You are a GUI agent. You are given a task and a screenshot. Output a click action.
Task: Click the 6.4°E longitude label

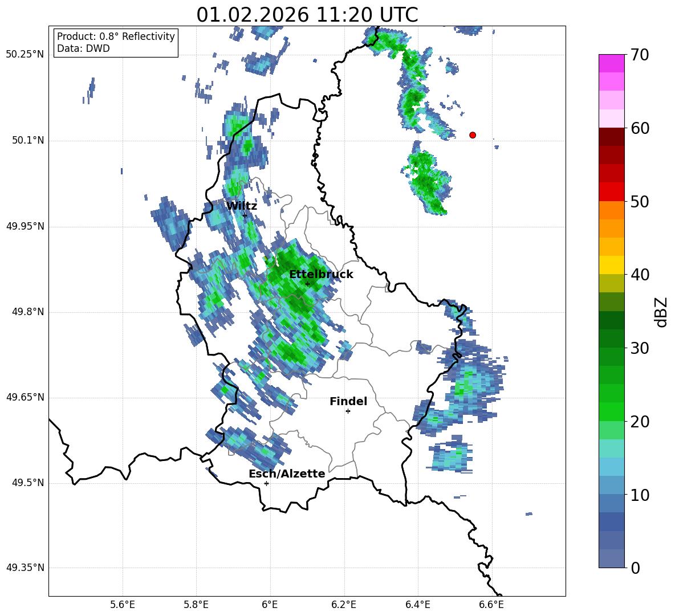coord(418,605)
